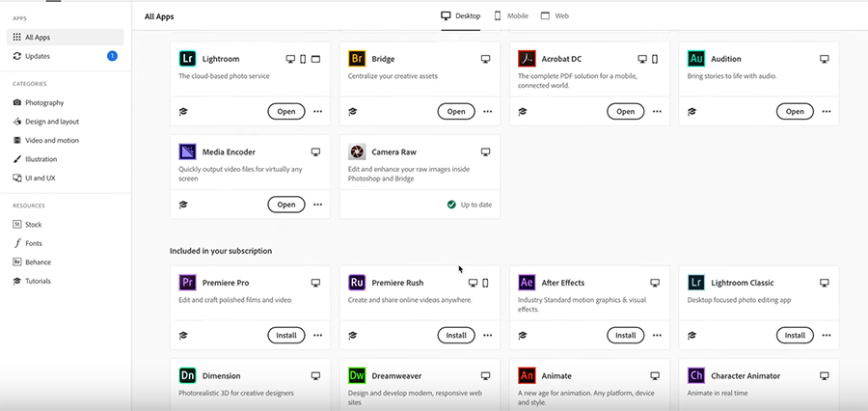This screenshot has width=868, height=411.
Task: Click the Camera Raw app icon
Action: pyautogui.click(x=357, y=151)
